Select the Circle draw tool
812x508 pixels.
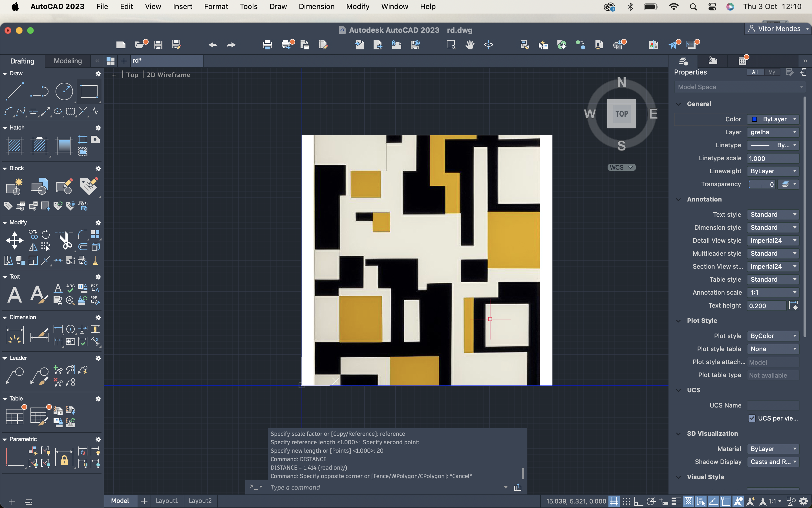(x=64, y=91)
